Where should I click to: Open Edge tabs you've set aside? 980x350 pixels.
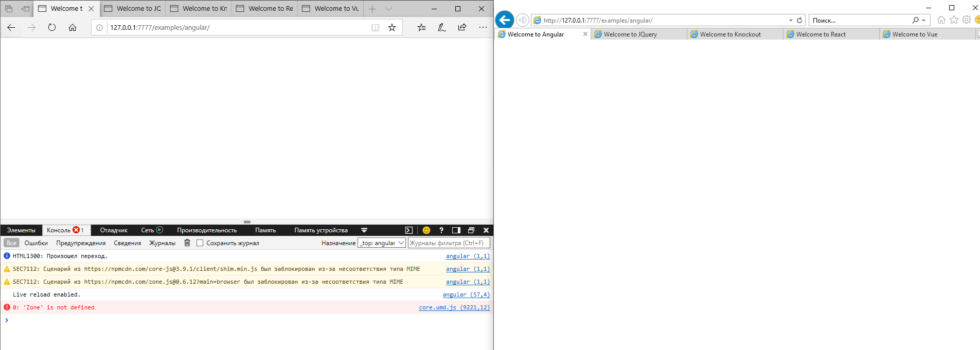9,8
